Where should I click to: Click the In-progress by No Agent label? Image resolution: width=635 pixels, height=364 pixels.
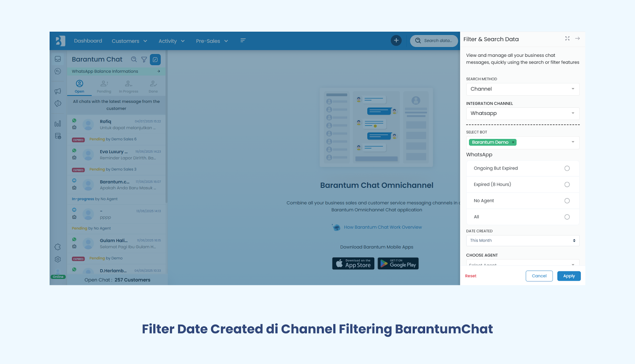94,199
